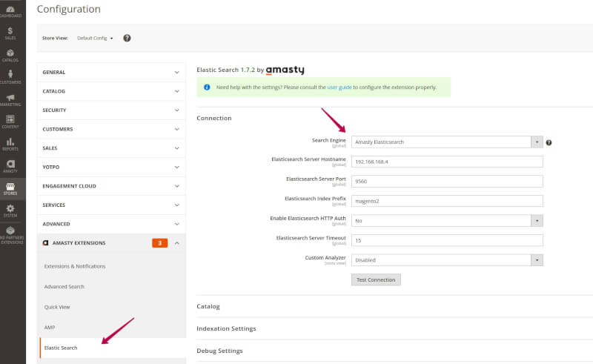
Task: Open the Sales sidebar icon
Action: [x=10, y=33]
